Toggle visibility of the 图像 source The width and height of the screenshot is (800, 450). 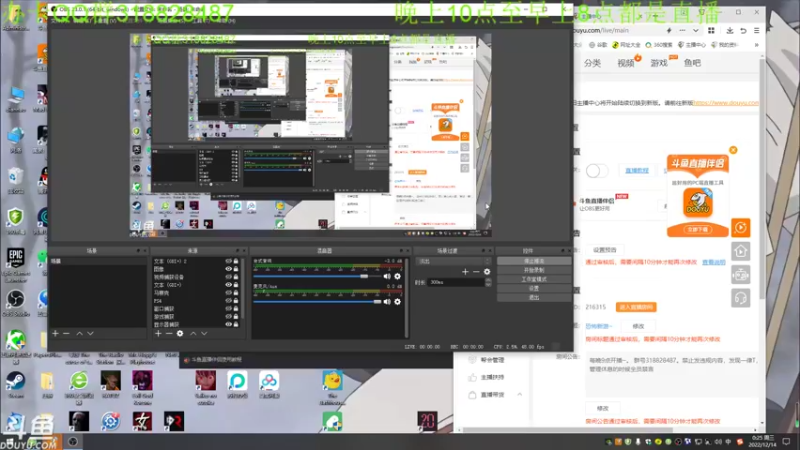[229, 269]
